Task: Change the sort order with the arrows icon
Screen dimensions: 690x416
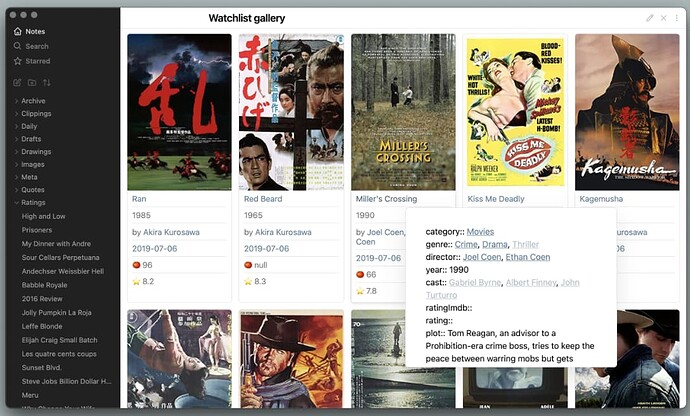Action: (x=47, y=82)
